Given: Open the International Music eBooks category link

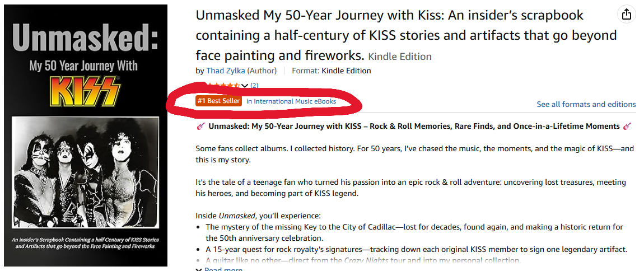Looking at the screenshot, I should click(x=291, y=101).
